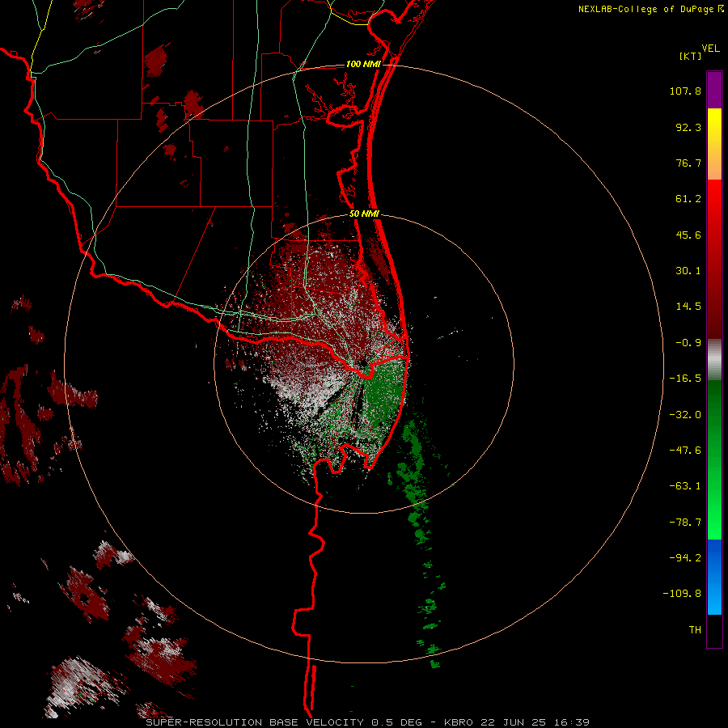Select the 45.6 scale value
This screenshot has height=728, width=728.
click(688, 235)
